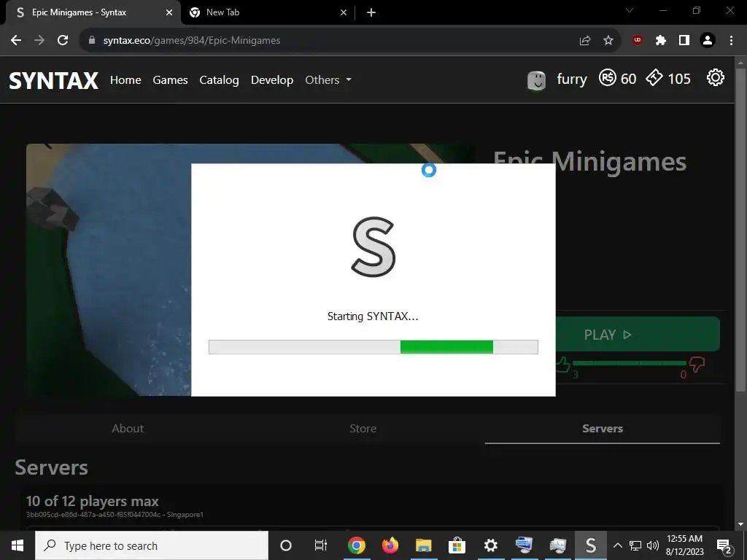
Task: Click the share page icon in address bar
Action: coord(585,41)
